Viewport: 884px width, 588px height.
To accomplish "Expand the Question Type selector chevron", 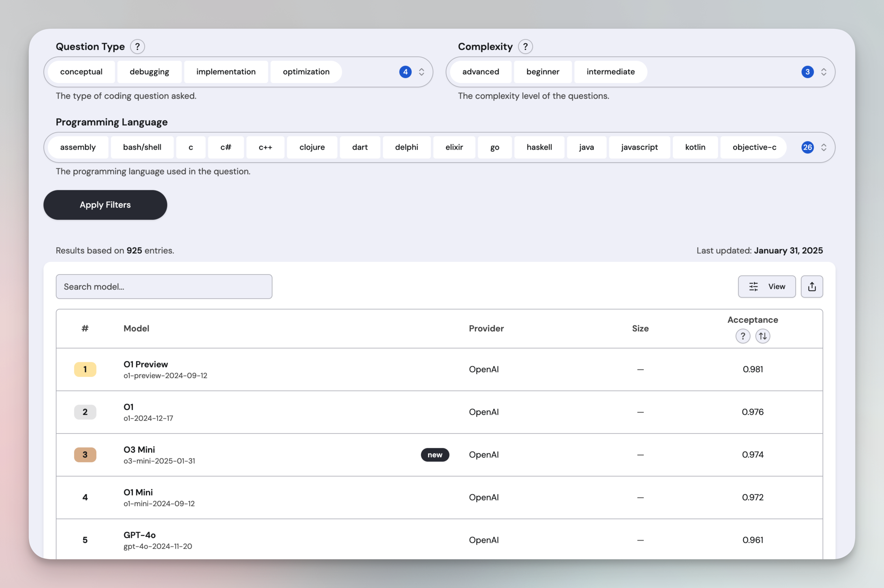I will tap(421, 72).
